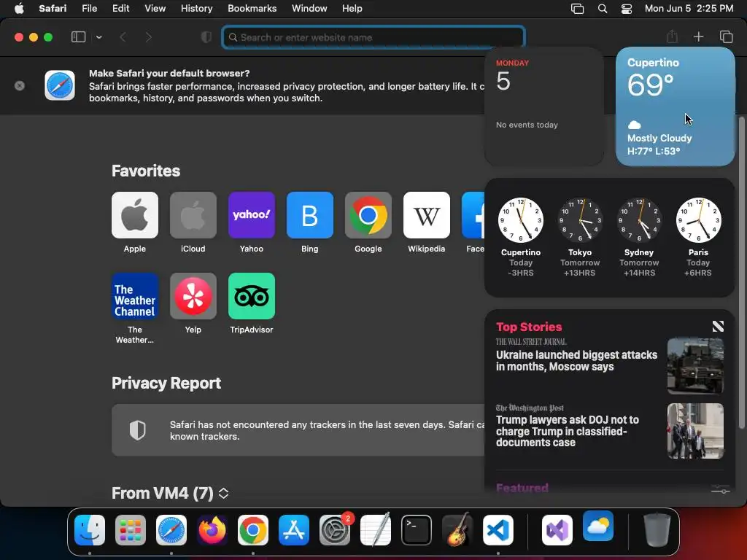
Task: Open the Weather app in dock
Action: point(598,526)
